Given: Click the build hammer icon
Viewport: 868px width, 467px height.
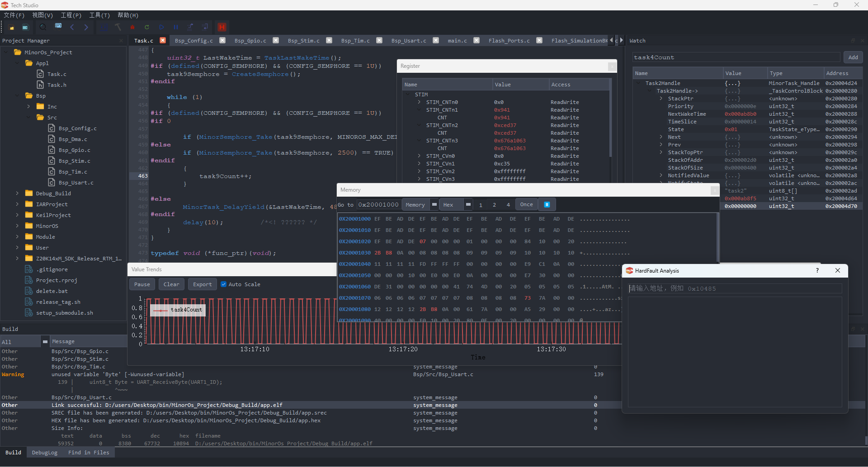Looking at the screenshot, I should coord(118,27).
